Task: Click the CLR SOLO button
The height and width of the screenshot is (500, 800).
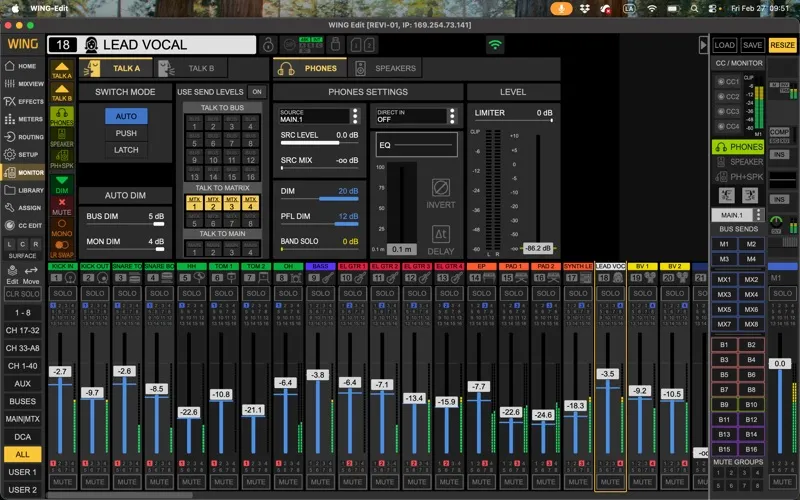Action: click(x=22, y=294)
